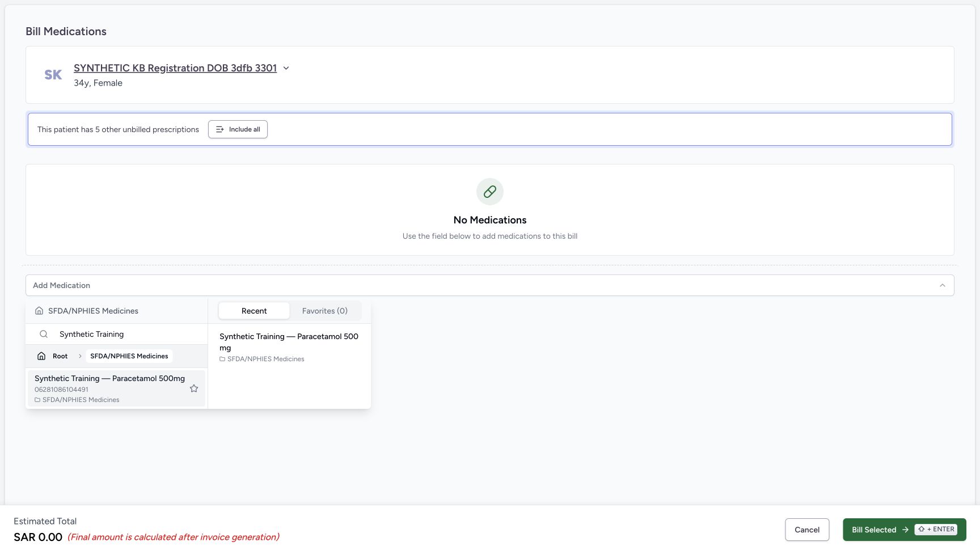This screenshot has width=980, height=554.
Task: Switch to the Recent tab
Action: 254,311
